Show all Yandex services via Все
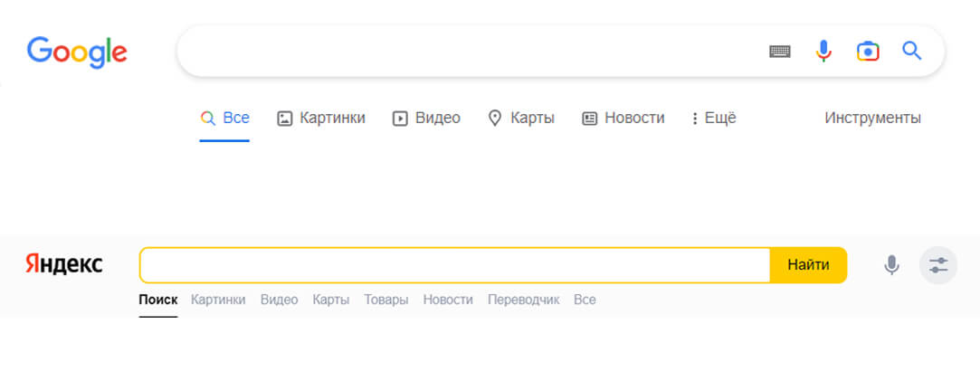 coord(585,300)
